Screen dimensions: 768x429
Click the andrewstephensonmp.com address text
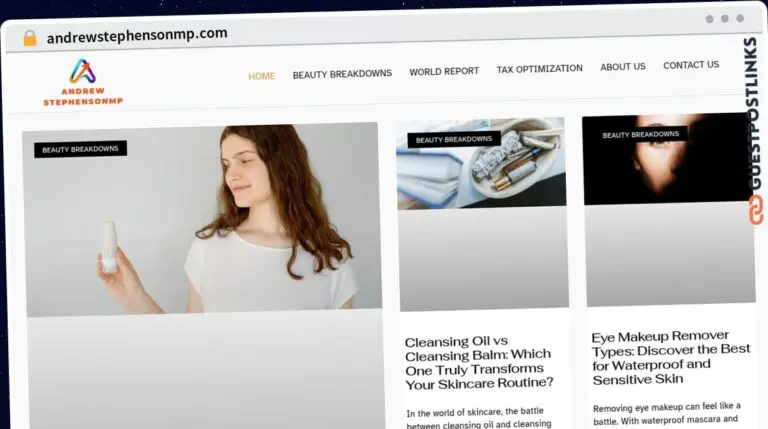click(137, 35)
